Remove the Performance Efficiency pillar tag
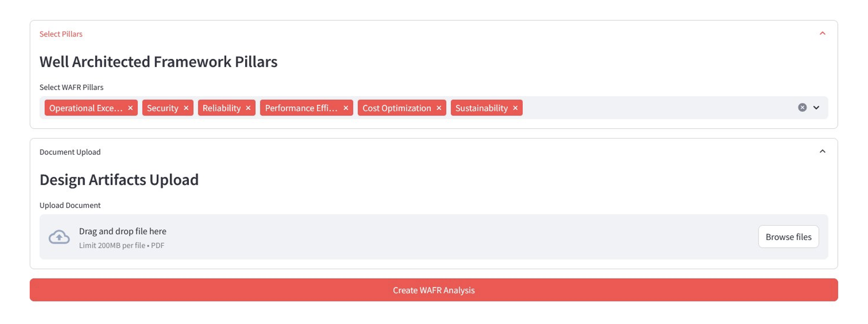Image resolution: width=868 pixels, height=324 pixels. coord(345,108)
